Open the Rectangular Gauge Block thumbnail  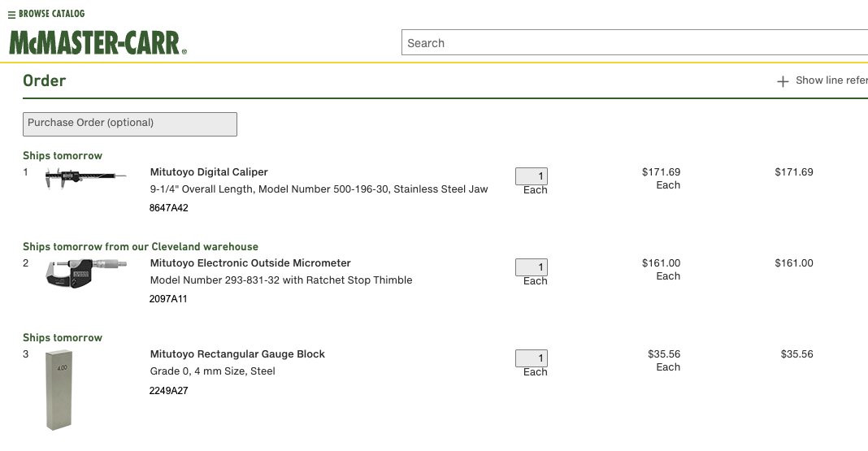coord(59,389)
